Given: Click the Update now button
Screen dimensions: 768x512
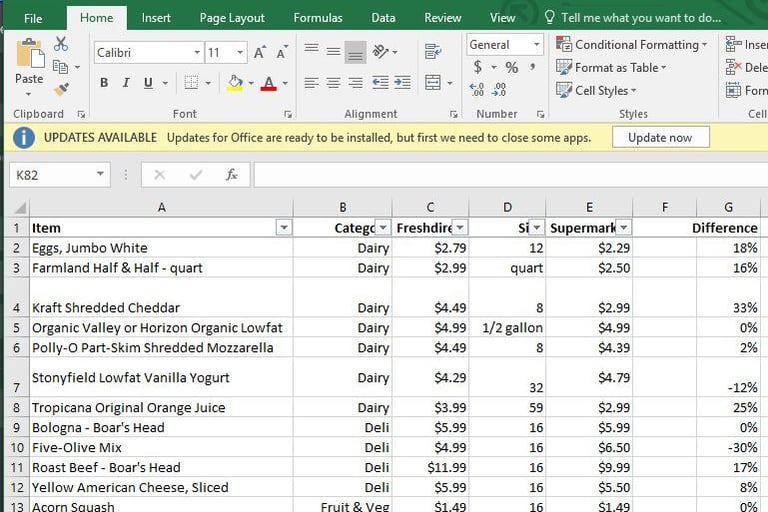Looking at the screenshot, I should click(660, 137).
